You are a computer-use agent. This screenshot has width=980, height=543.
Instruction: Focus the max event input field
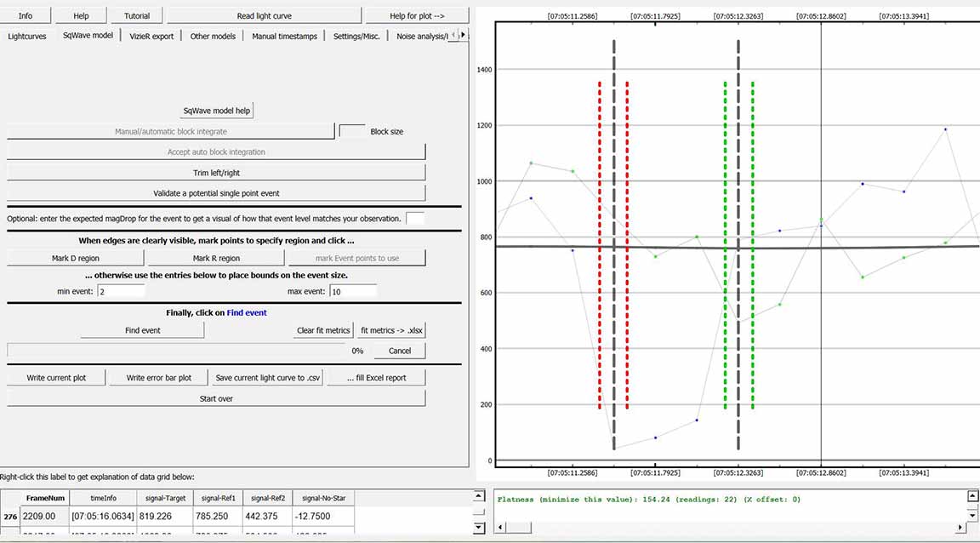coord(352,291)
